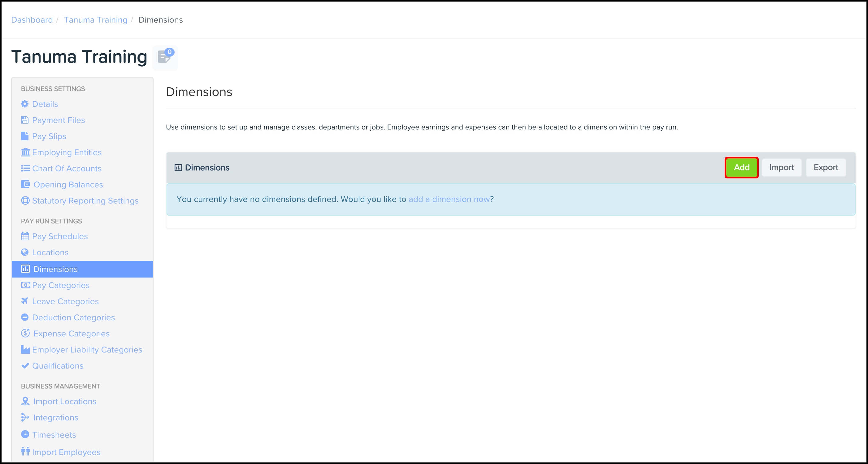
Task: Click the Leave Categories airplane icon
Action: coord(24,301)
